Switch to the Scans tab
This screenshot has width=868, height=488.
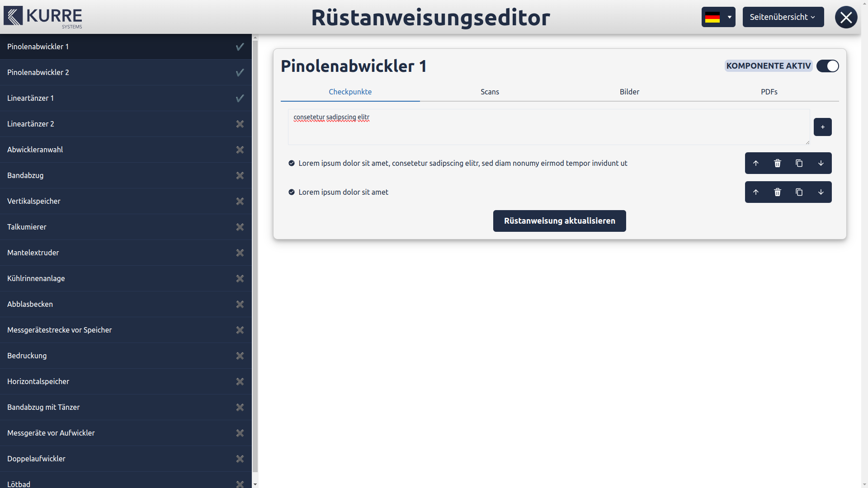pyautogui.click(x=490, y=92)
